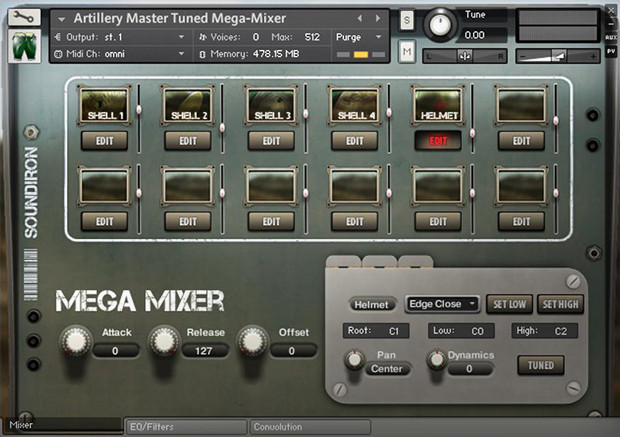
Task: Click the Tune value 0.00 field
Action: [483, 35]
